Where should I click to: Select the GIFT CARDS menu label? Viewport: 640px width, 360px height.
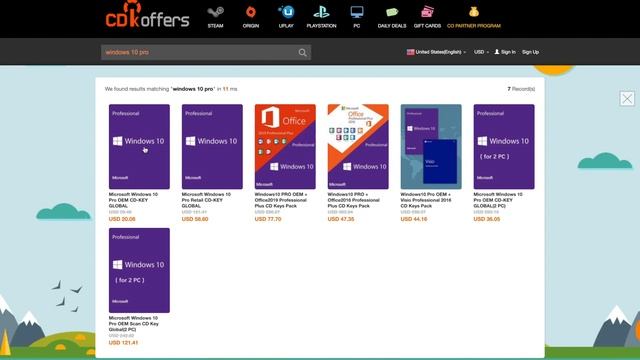point(427,26)
